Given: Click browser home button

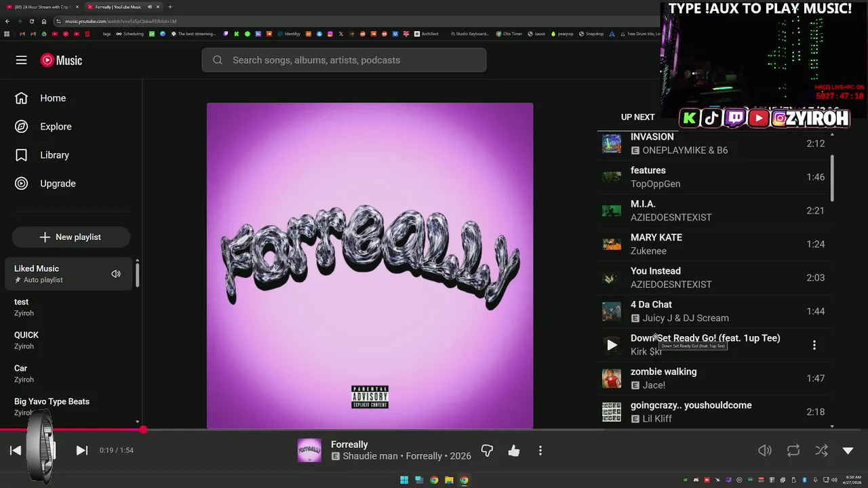Looking at the screenshot, I should tap(44, 21).
